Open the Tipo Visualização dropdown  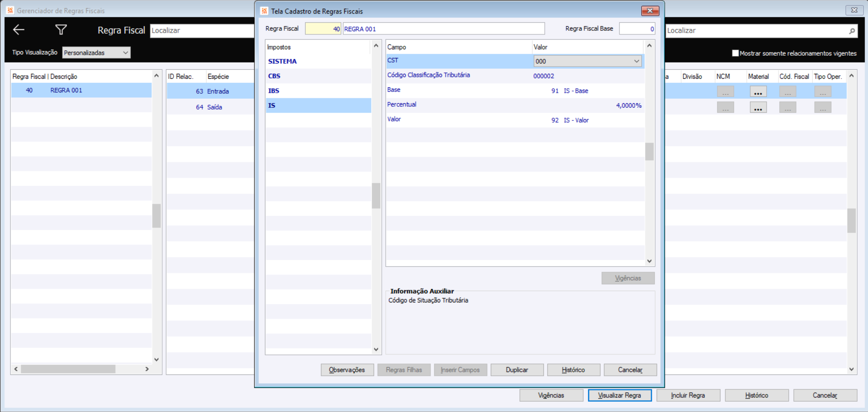[96, 53]
